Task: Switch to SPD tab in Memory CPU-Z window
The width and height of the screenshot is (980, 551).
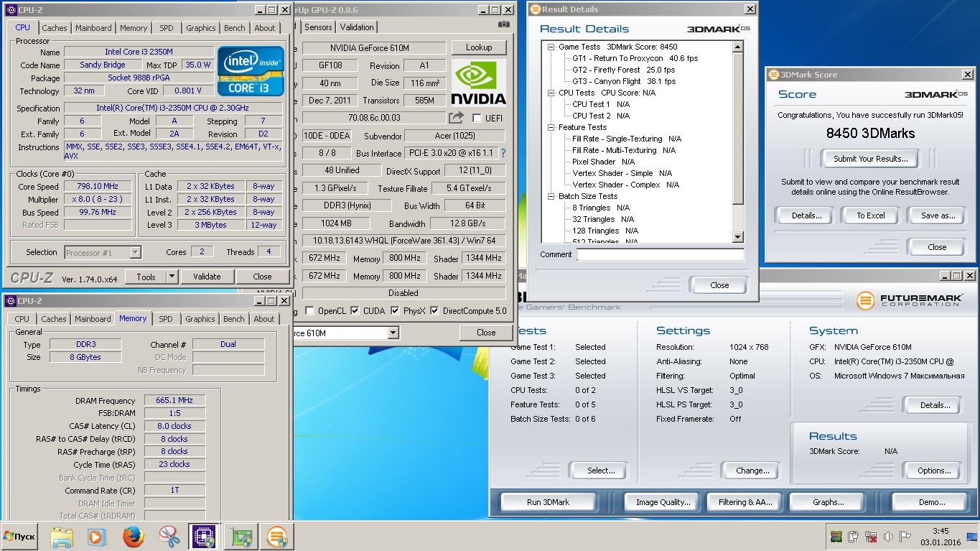Action: coord(166,319)
